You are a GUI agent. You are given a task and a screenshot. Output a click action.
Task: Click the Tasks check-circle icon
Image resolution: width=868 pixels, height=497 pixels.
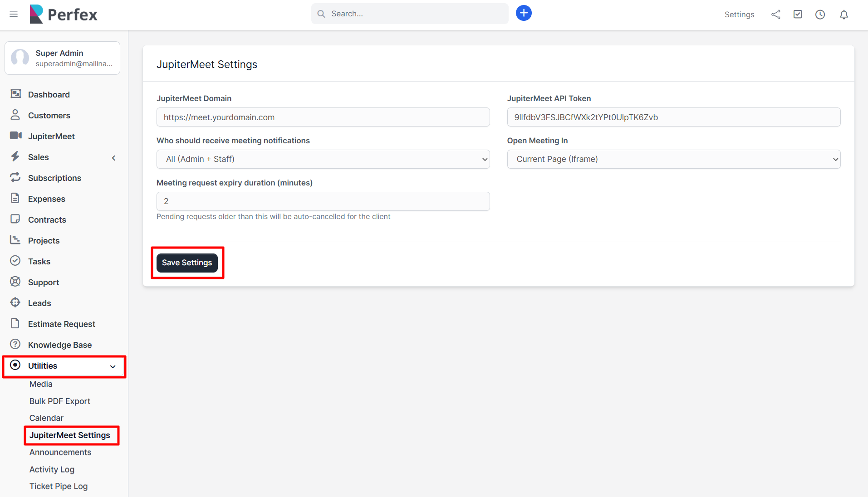(x=15, y=261)
